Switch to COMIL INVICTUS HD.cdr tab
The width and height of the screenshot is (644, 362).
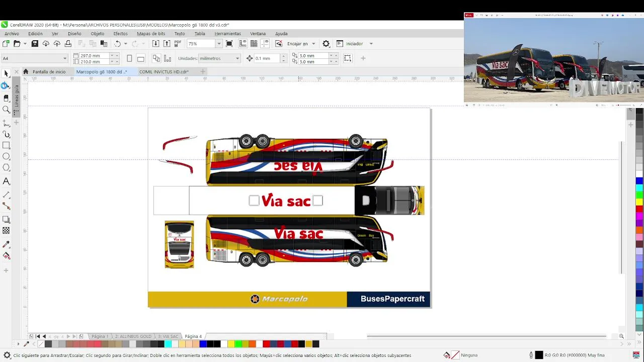coord(164,71)
